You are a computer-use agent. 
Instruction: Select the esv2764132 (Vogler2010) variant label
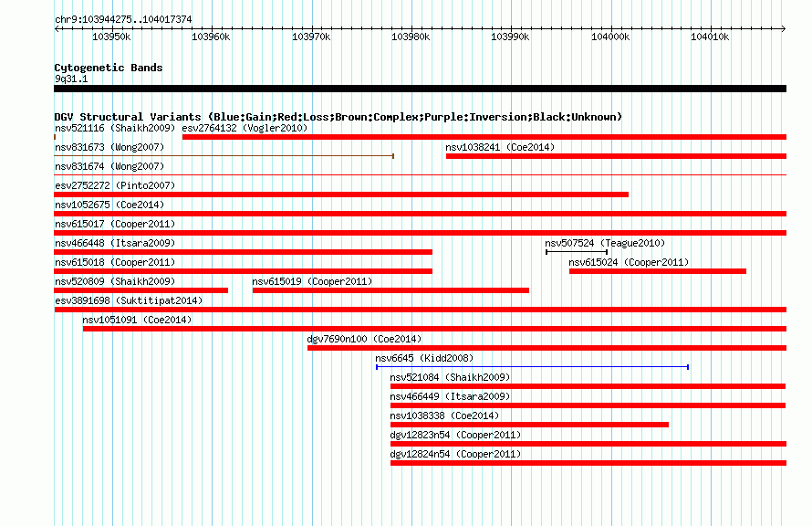[245, 128]
